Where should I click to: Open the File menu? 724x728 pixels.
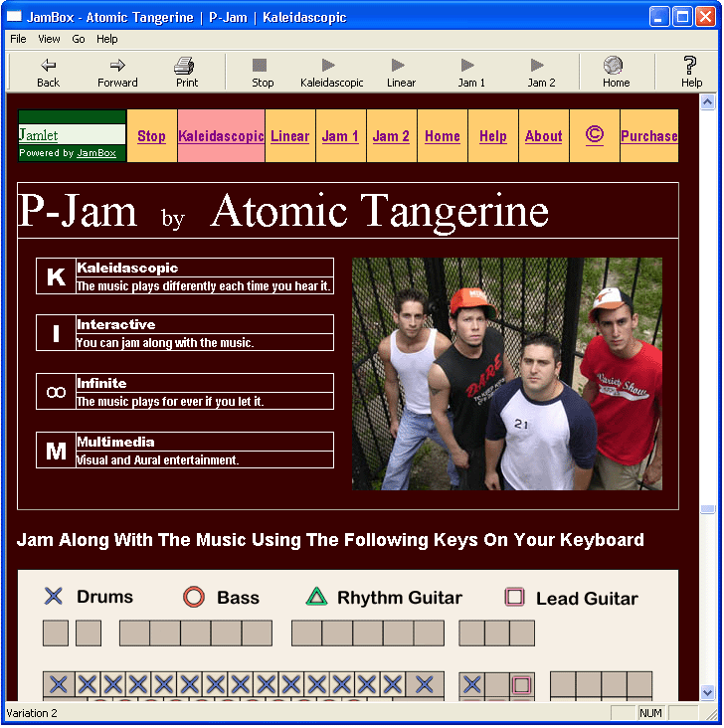[x=18, y=39]
